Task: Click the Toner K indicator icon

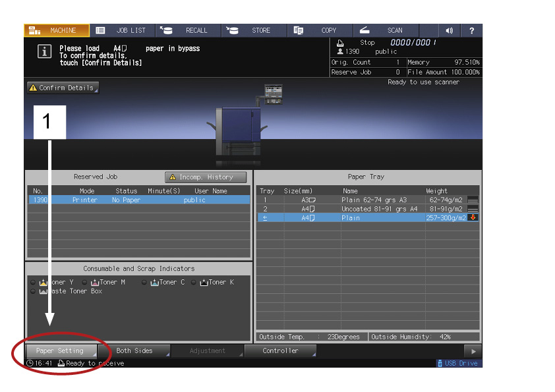Action: (204, 283)
